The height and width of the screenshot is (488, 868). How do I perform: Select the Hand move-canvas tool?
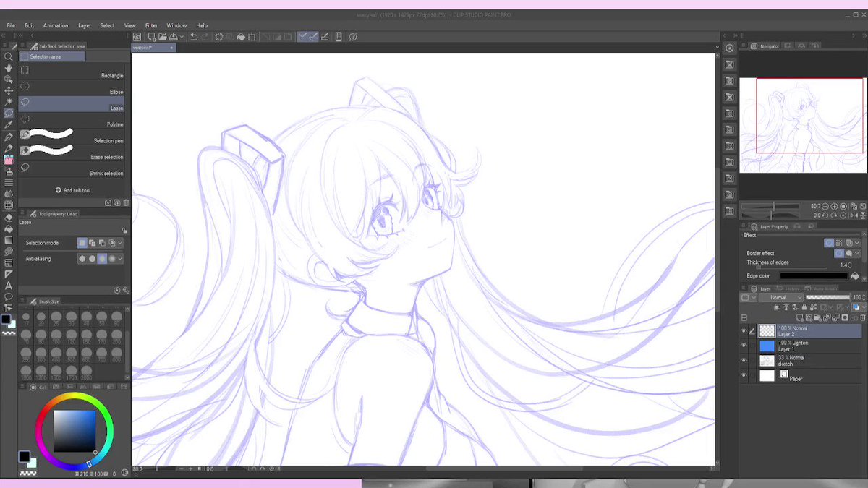click(x=9, y=68)
